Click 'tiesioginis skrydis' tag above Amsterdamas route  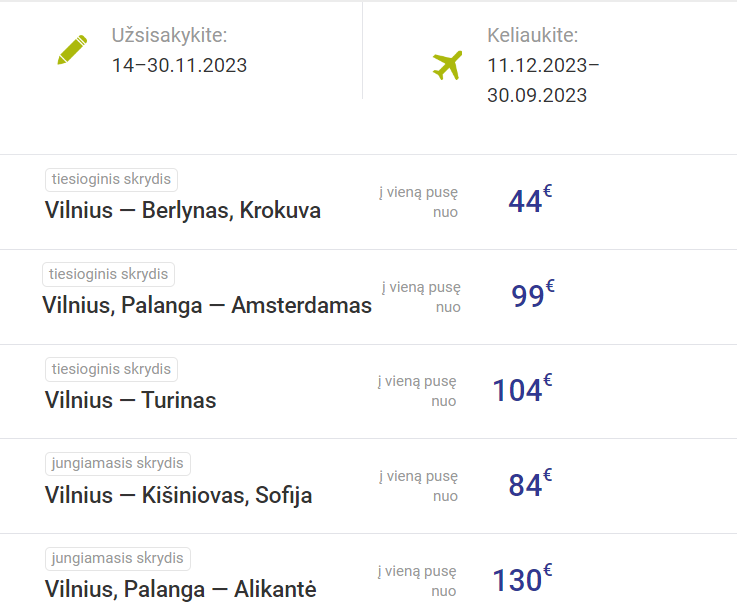(x=109, y=274)
